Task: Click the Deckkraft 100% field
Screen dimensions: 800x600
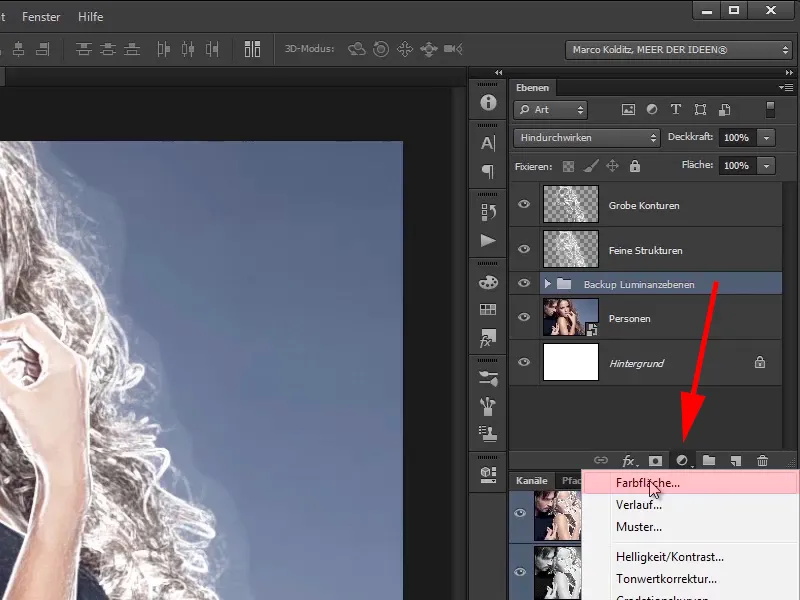Action: tap(737, 138)
